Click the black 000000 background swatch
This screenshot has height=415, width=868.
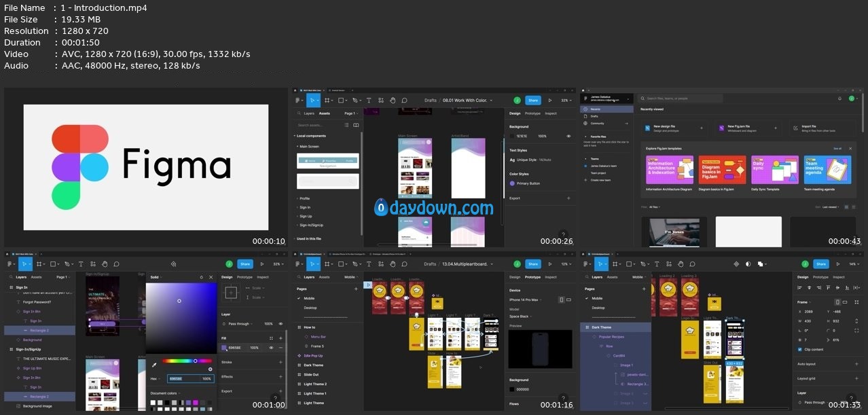click(511, 389)
